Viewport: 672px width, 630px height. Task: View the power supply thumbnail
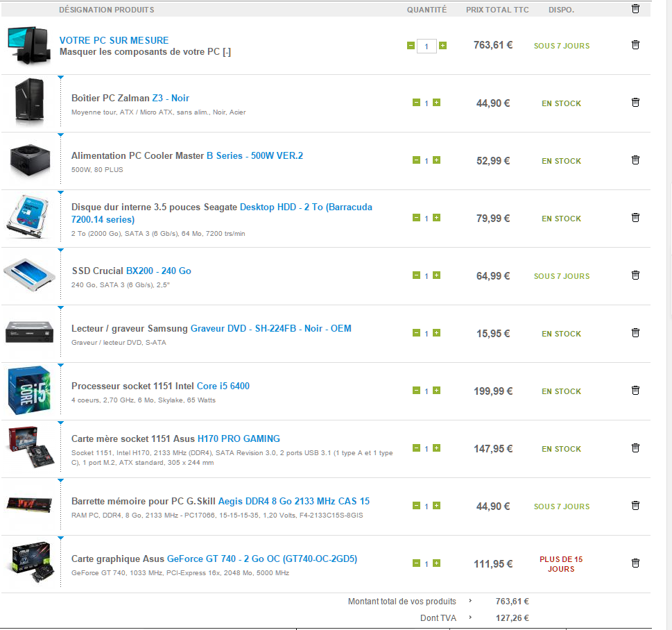(x=30, y=160)
